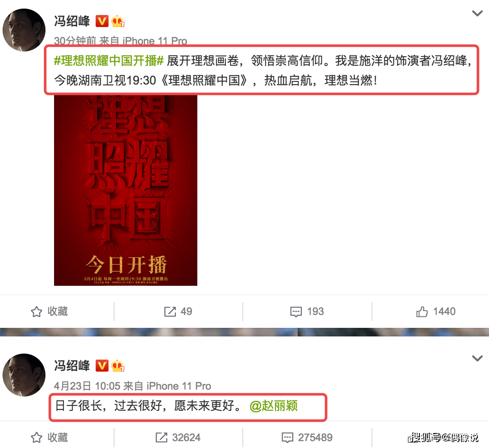Click the repost icon showing 32624
The width and height of the screenshot is (489, 448).
pyautogui.click(x=162, y=437)
